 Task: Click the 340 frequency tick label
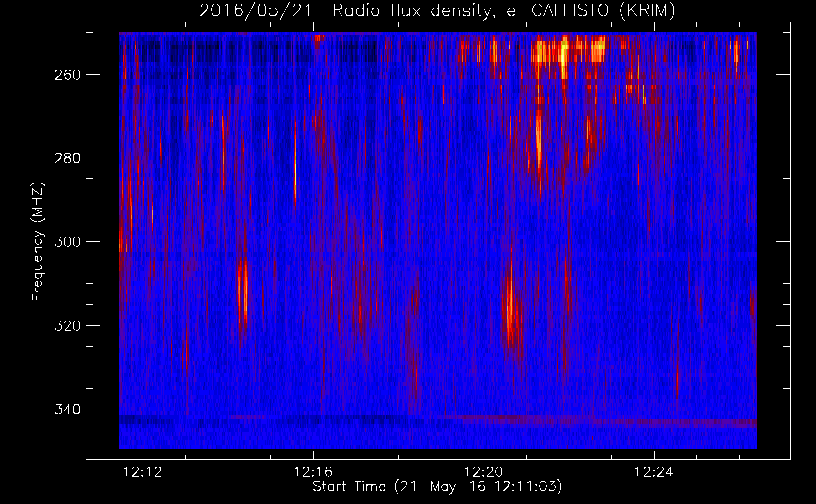tap(68, 409)
